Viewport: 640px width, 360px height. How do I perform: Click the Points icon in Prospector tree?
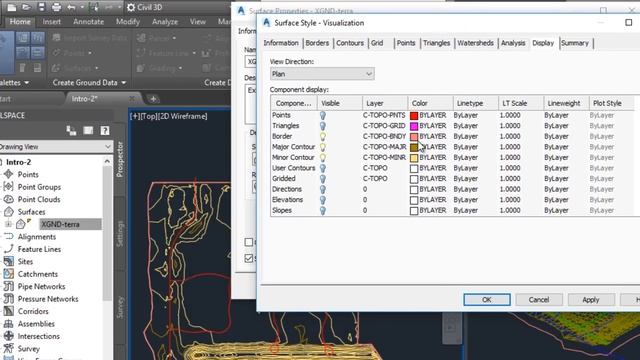click(x=9, y=174)
